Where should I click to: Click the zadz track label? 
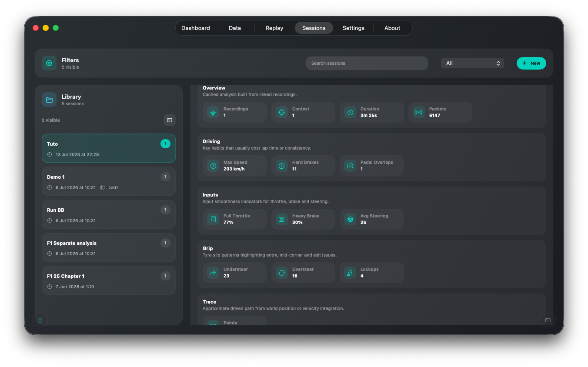point(114,187)
